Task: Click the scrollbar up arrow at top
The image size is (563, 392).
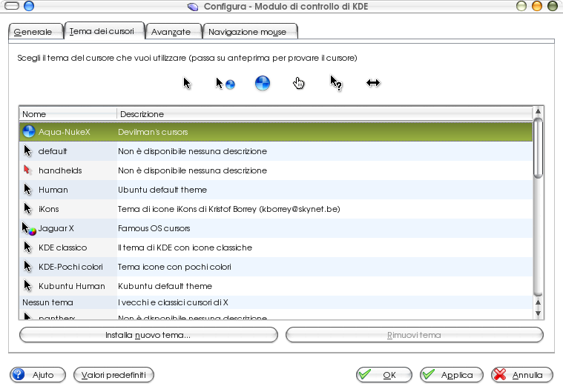Action: (538, 112)
